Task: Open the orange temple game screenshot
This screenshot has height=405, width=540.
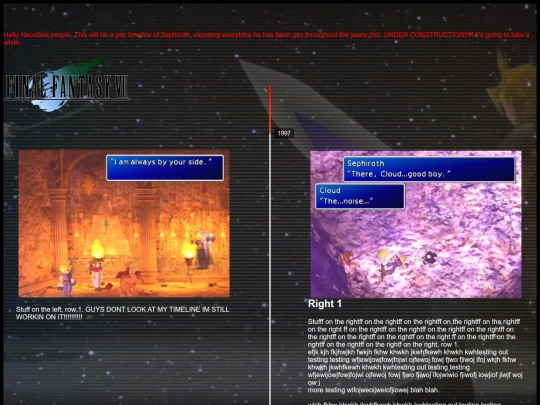Action: tap(124, 224)
